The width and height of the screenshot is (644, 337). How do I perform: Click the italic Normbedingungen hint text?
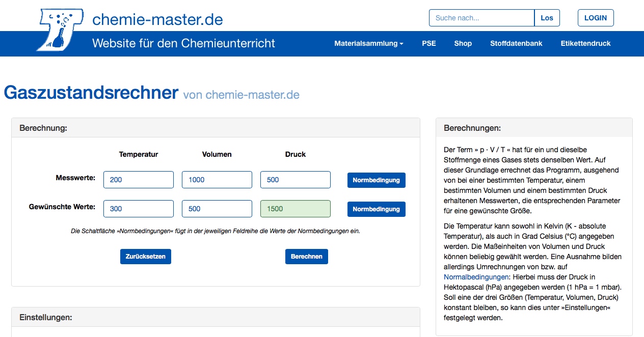216,231
